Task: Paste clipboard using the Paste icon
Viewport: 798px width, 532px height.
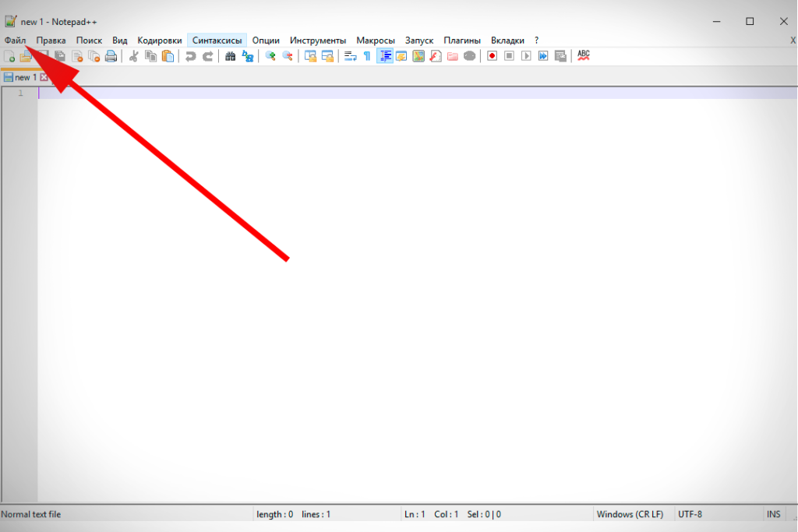Action: (168, 56)
